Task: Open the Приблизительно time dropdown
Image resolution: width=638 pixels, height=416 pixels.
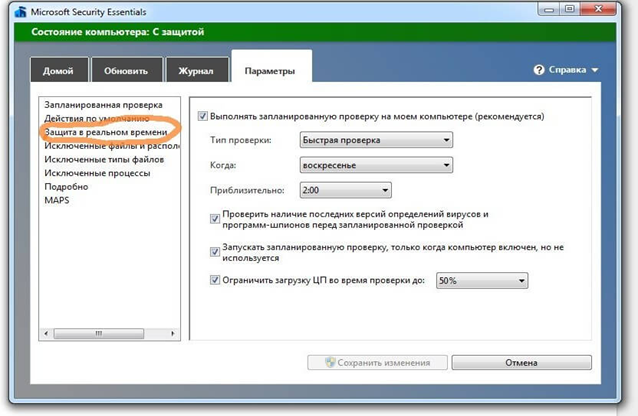Action: point(345,190)
